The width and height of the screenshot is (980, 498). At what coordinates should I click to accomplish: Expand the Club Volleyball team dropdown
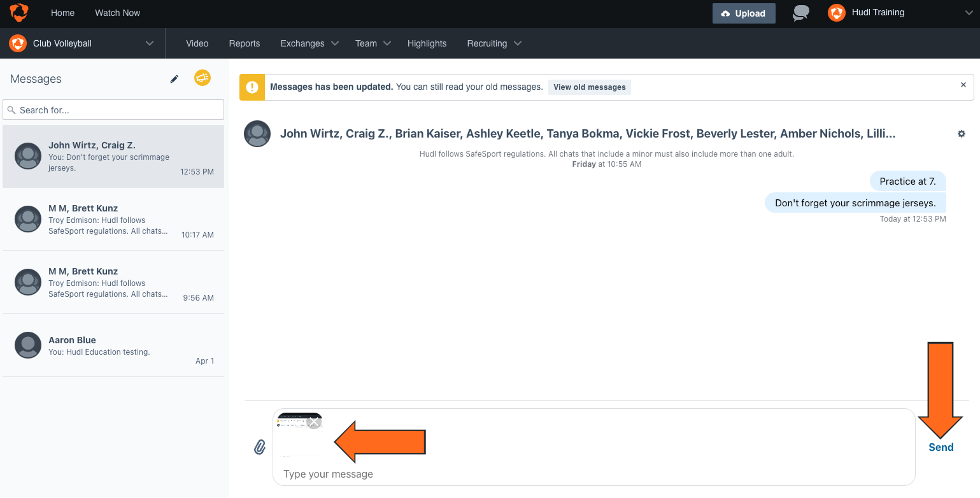pyautogui.click(x=150, y=43)
